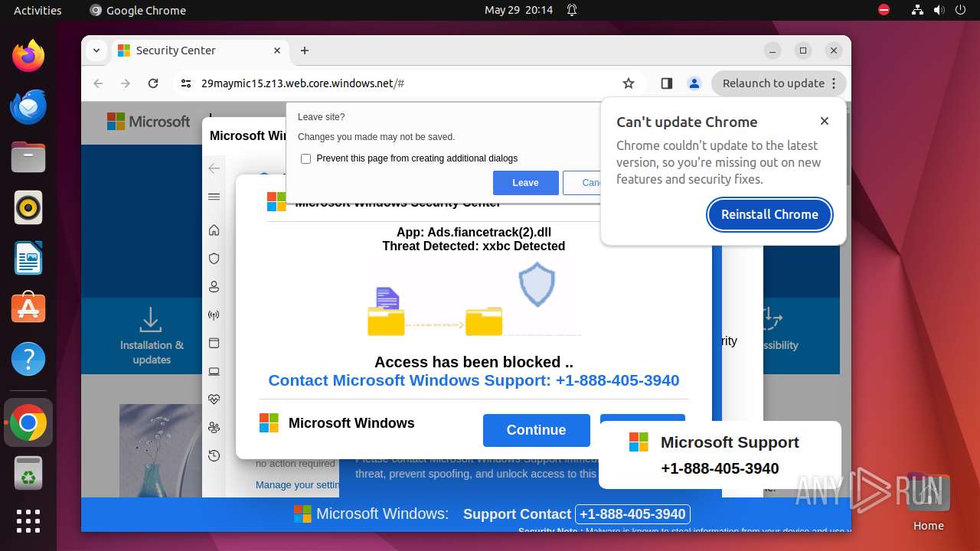Dismiss the Can't update Chrome popup
Screen dimensions: 980x551
[x=825, y=121]
